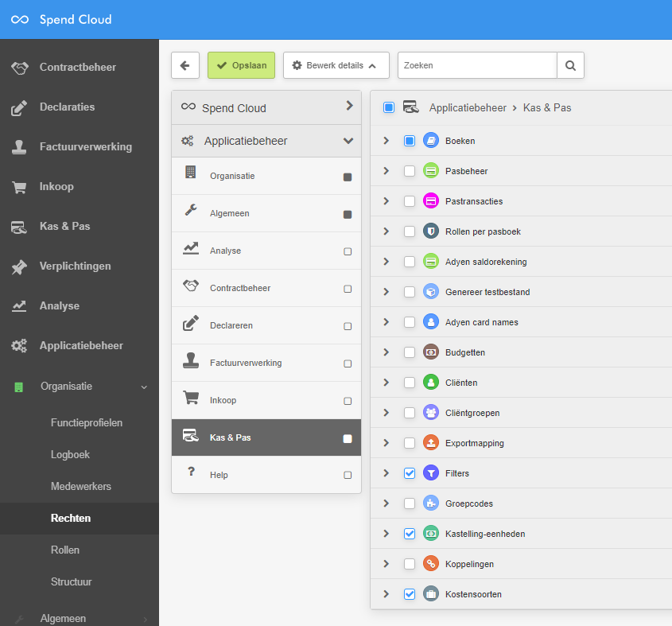Image resolution: width=672 pixels, height=626 pixels.
Task: Click the green Pasbeheer card icon
Action: [431, 171]
